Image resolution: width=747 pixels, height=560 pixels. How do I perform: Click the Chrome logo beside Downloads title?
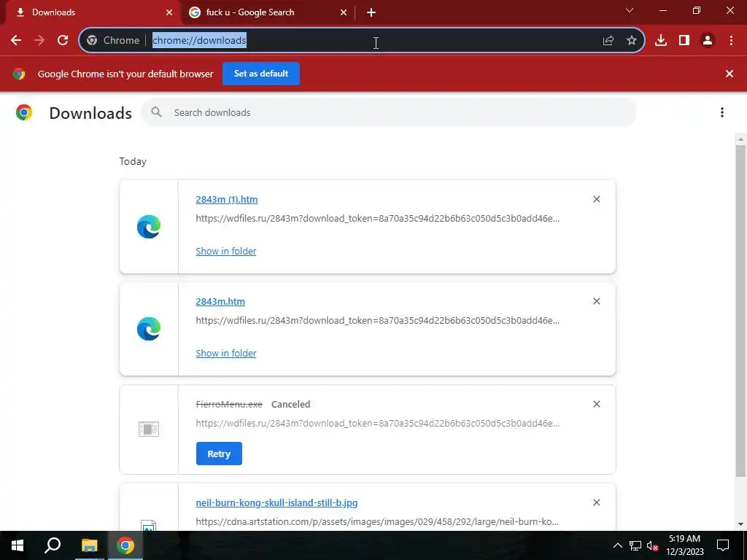pos(24,112)
